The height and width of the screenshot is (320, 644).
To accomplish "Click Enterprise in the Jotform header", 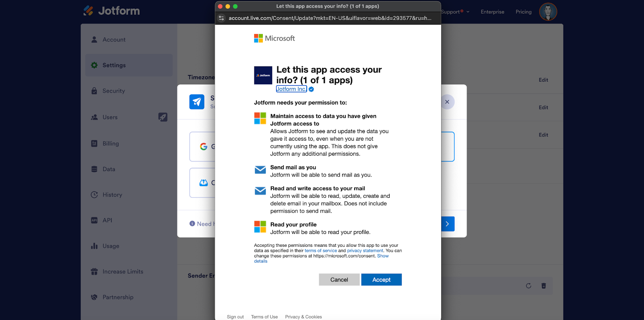I will point(492,12).
